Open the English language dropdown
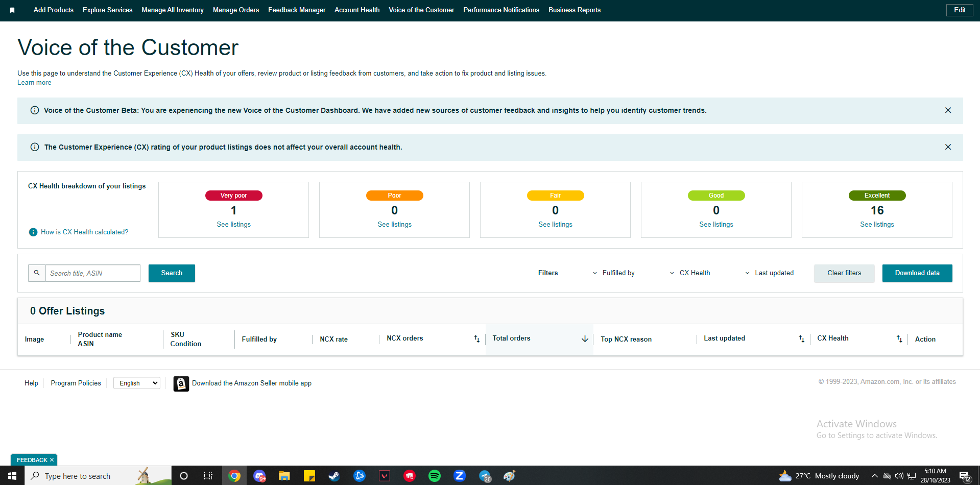This screenshot has height=485, width=980. [x=137, y=383]
